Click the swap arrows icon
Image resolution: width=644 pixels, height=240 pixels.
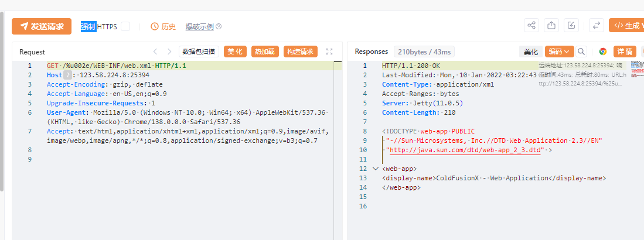point(596,26)
